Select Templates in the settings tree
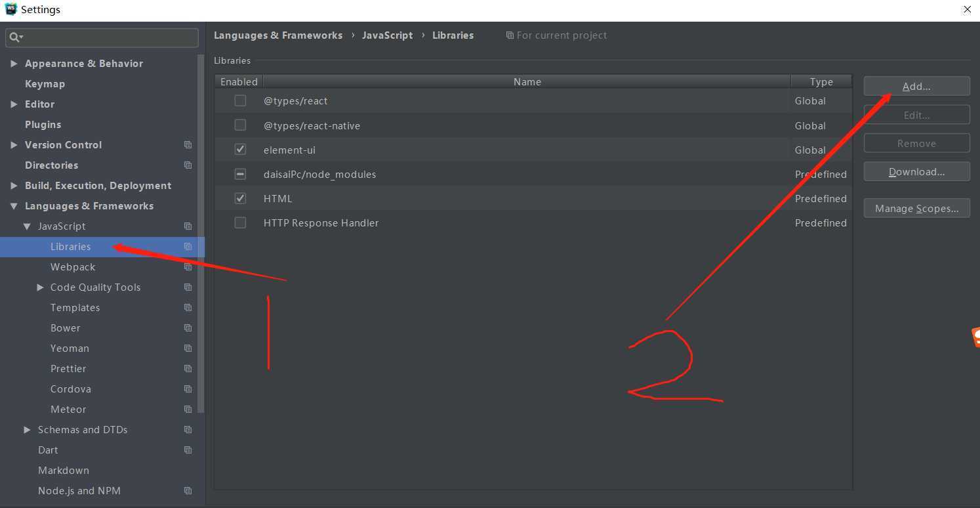 click(75, 308)
